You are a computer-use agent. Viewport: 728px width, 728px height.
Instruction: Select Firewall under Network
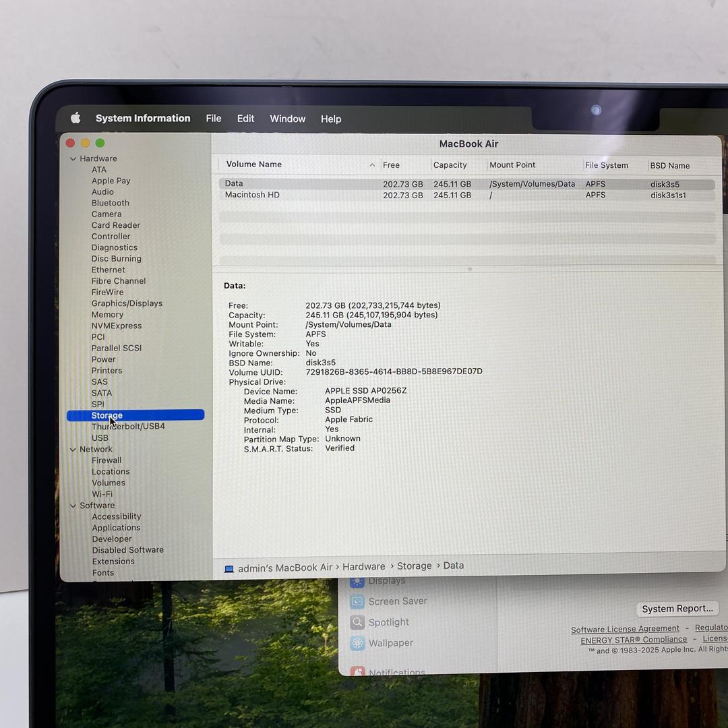tap(107, 460)
